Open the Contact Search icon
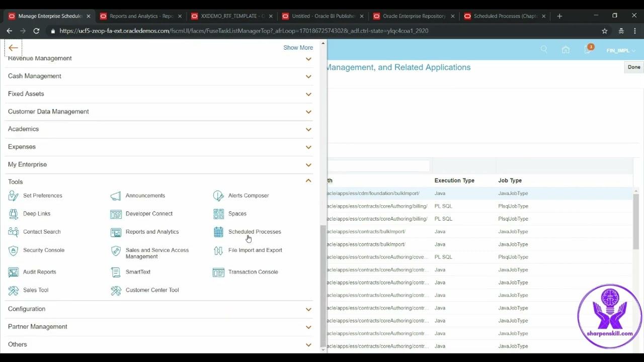644x362 pixels. [14, 232]
